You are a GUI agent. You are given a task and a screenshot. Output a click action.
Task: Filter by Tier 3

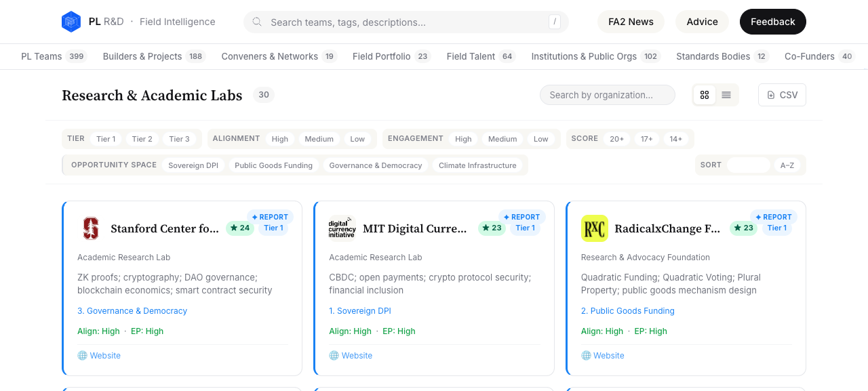pos(179,139)
